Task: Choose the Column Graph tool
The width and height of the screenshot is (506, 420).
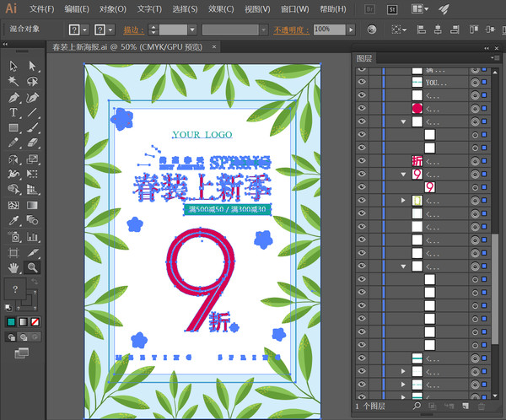Action: pyautogui.click(x=32, y=237)
